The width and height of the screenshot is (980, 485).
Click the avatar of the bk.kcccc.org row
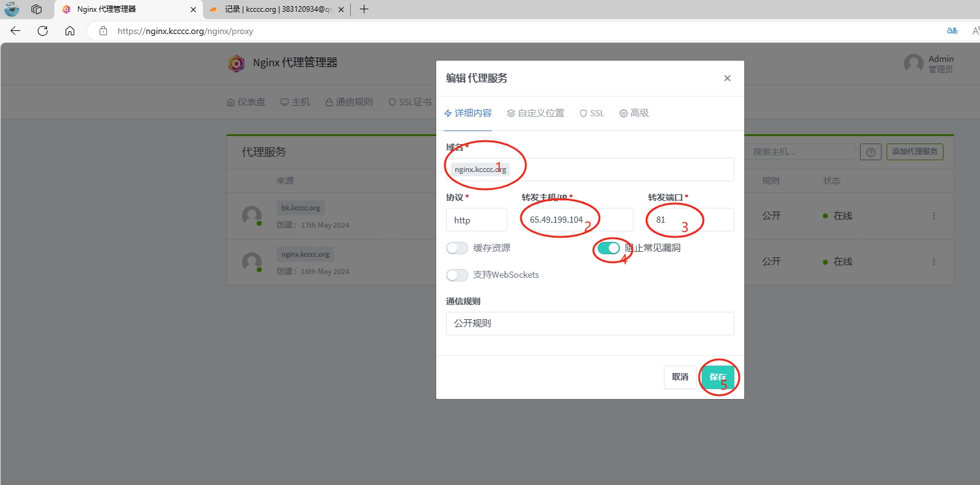[252, 216]
